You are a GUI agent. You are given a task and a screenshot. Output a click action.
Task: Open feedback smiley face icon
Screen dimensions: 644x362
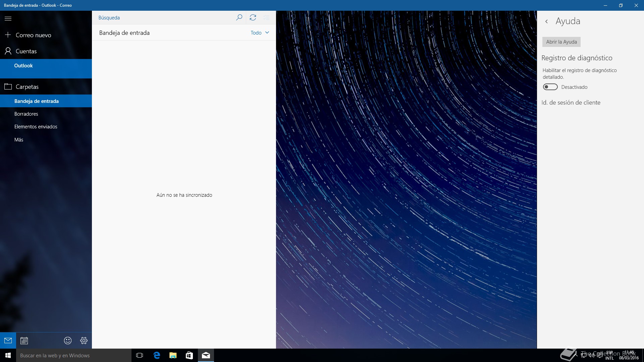click(68, 341)
